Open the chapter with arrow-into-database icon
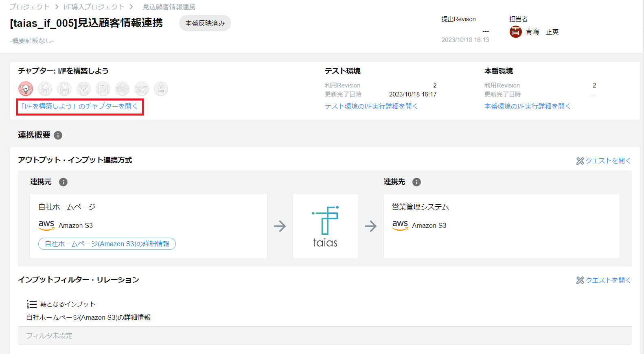Screen dimensions: 644x354 pos(64,89)
